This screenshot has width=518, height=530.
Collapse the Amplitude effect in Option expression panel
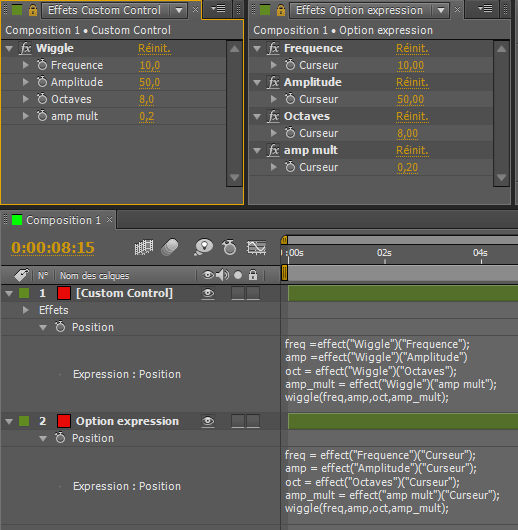(x=257, y=82)
